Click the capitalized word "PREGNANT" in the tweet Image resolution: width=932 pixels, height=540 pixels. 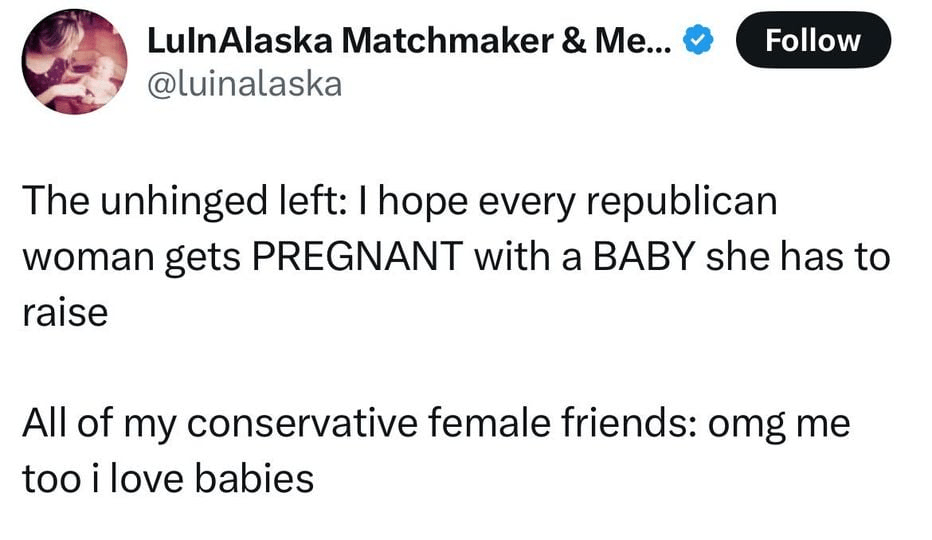point(355,257)
